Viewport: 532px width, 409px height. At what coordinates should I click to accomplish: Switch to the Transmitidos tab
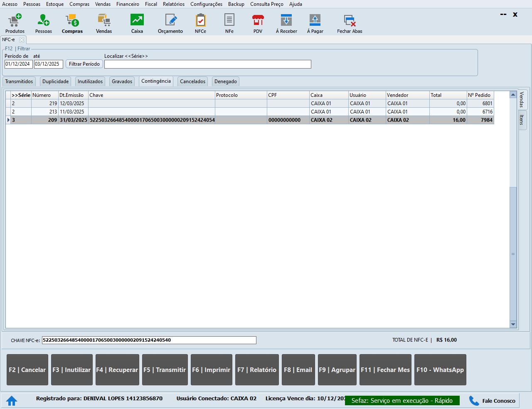point(19,81)
